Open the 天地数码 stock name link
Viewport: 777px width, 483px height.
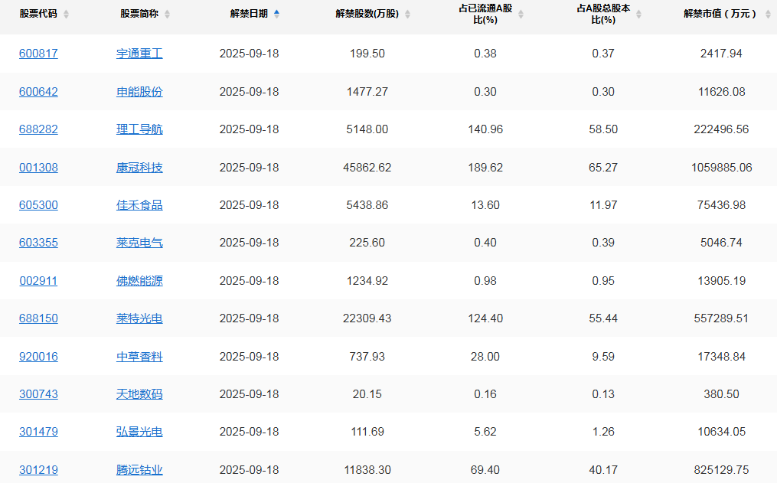pyautogui.click(x=139, y=394)
